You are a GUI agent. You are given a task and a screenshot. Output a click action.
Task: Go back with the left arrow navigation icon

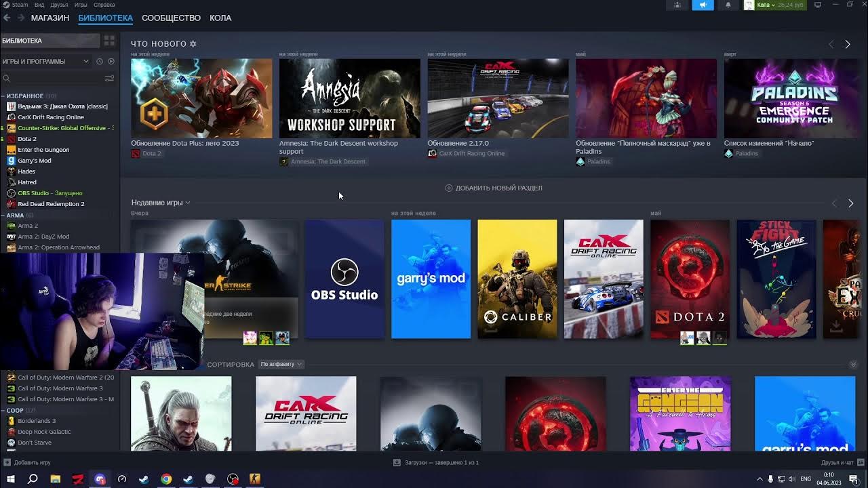click(x=7, y=18)
